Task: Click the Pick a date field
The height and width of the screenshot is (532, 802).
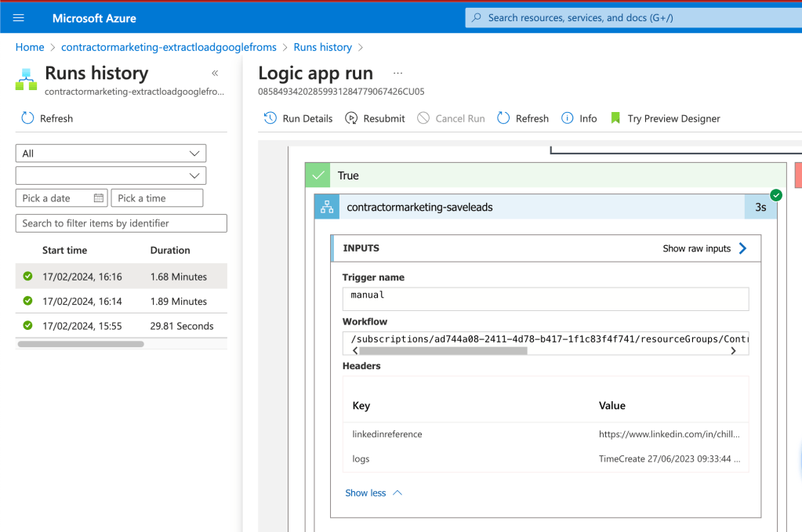Action: click(61, 197)
